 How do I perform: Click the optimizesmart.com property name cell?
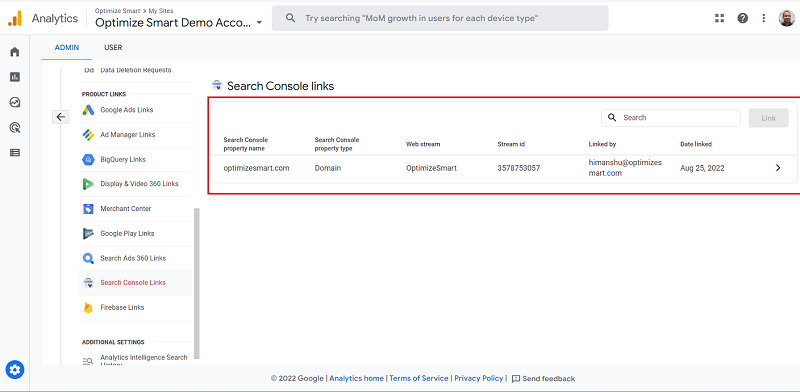point(256,168)
